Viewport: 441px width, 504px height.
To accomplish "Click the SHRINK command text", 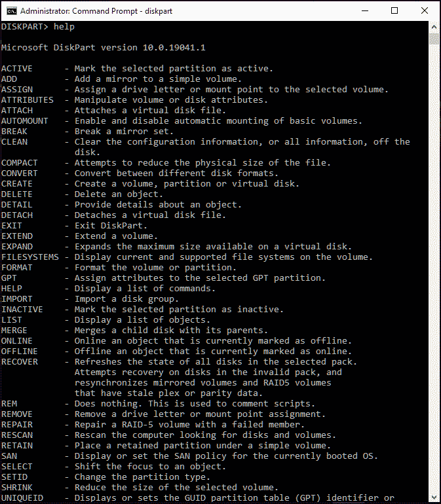I will [x=17, y=487].
